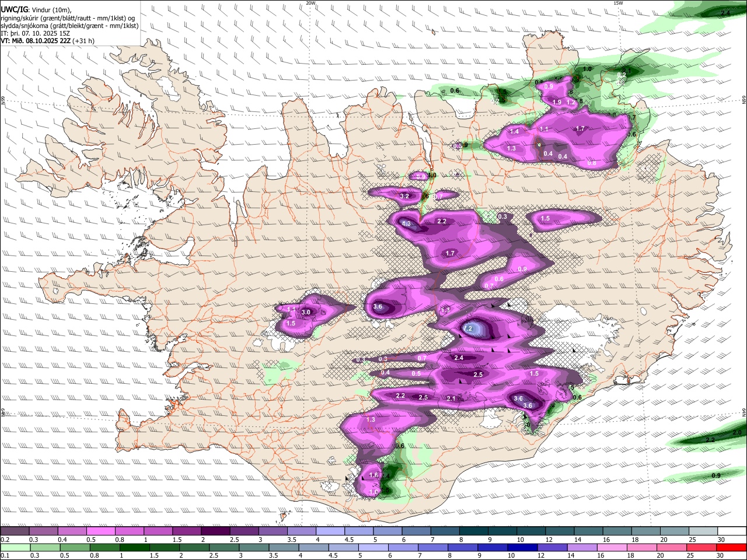This screenshot has width=747, height=560.
Task: Click dark teal upper legend swatch between 9 and 10
Action: (502, 531)
